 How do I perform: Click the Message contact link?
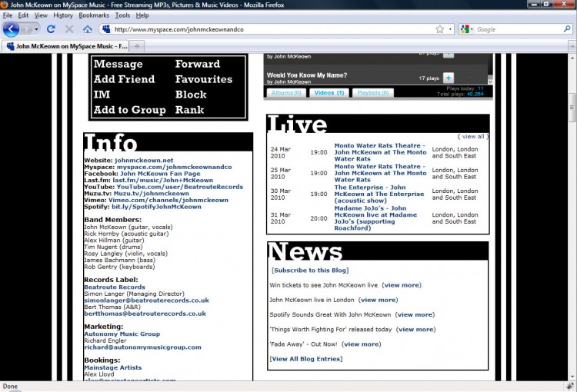[x=118, y=64]
